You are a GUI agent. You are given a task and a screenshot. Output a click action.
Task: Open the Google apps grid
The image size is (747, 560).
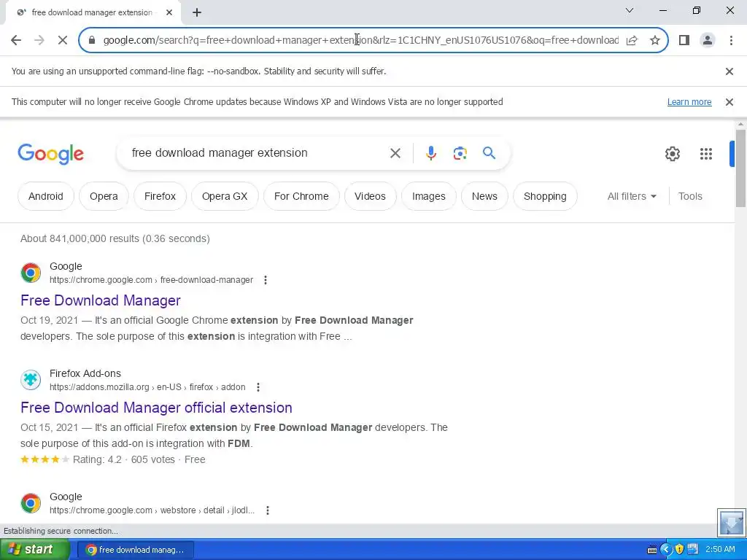pyautogui.click(x=705, y=154)
